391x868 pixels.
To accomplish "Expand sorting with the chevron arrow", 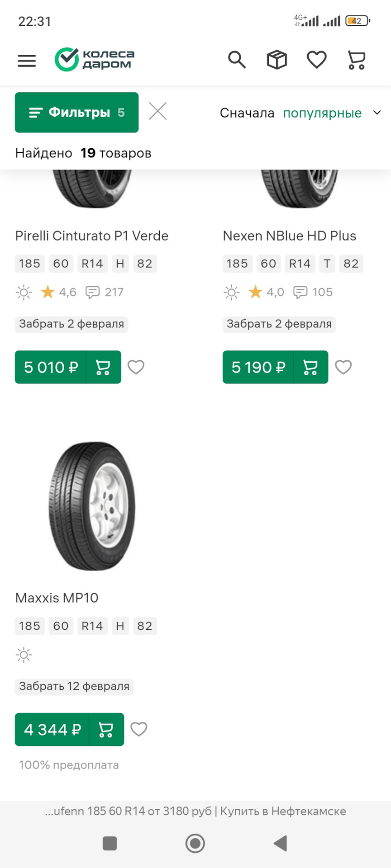I will (x=377, y=113).
